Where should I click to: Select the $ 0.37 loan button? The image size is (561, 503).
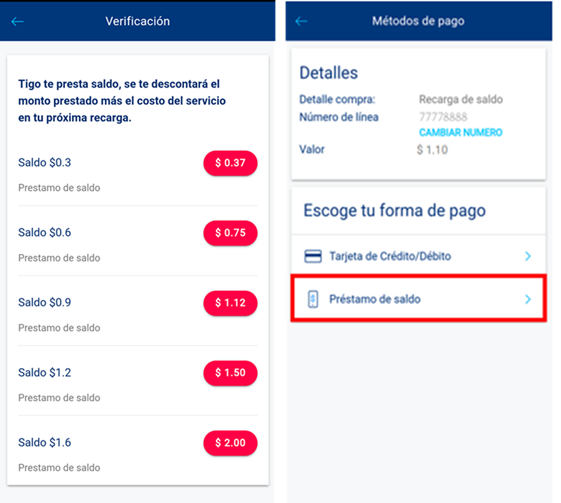(x=230, y=163)
